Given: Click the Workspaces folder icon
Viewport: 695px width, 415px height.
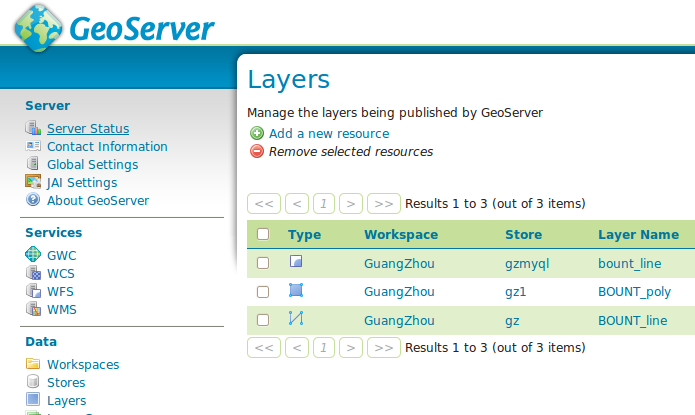Looking at the screenshot, I should pos(33,364).
